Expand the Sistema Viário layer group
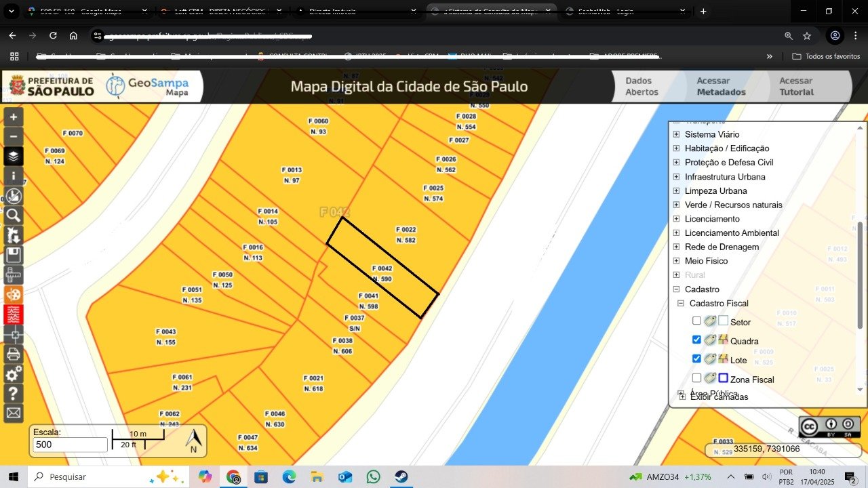The height and width of the screenshot is (488, 868). [676, 134]
